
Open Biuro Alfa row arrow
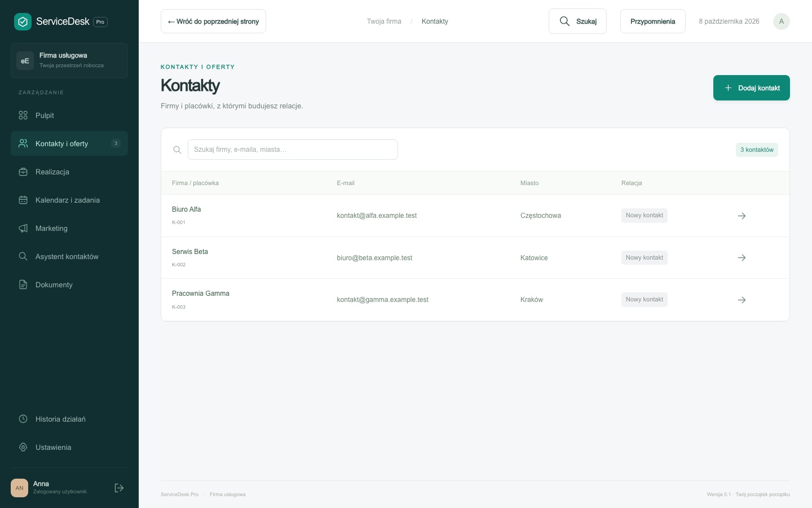point(742,216)
